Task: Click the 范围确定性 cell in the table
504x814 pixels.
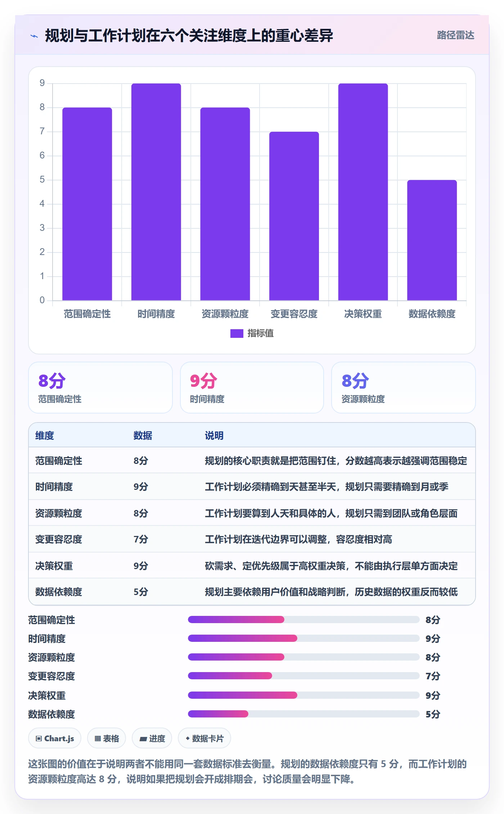Action: (x=59, y=461)
